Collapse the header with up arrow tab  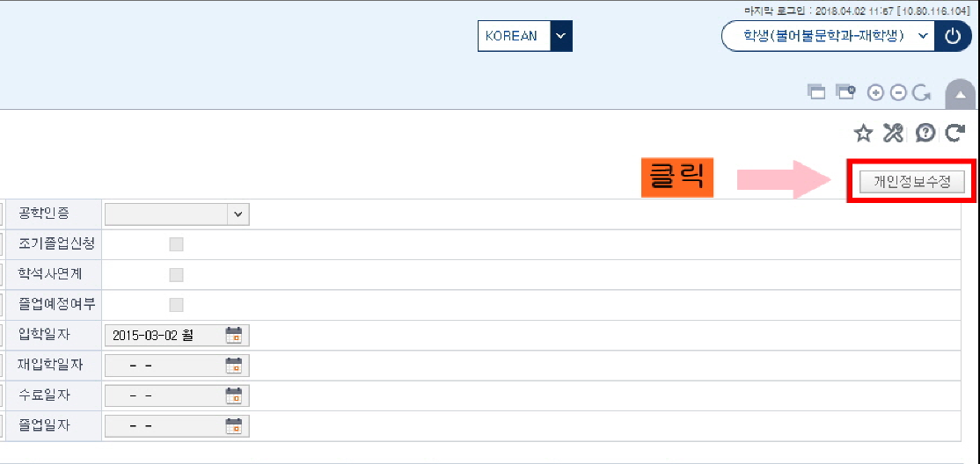[961, 95]
